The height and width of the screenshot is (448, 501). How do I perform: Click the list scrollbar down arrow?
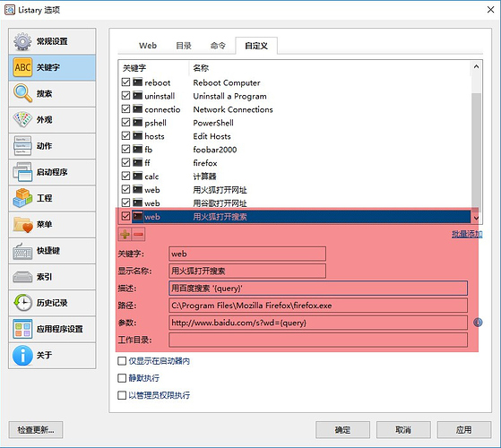click(x=476, y=218)
